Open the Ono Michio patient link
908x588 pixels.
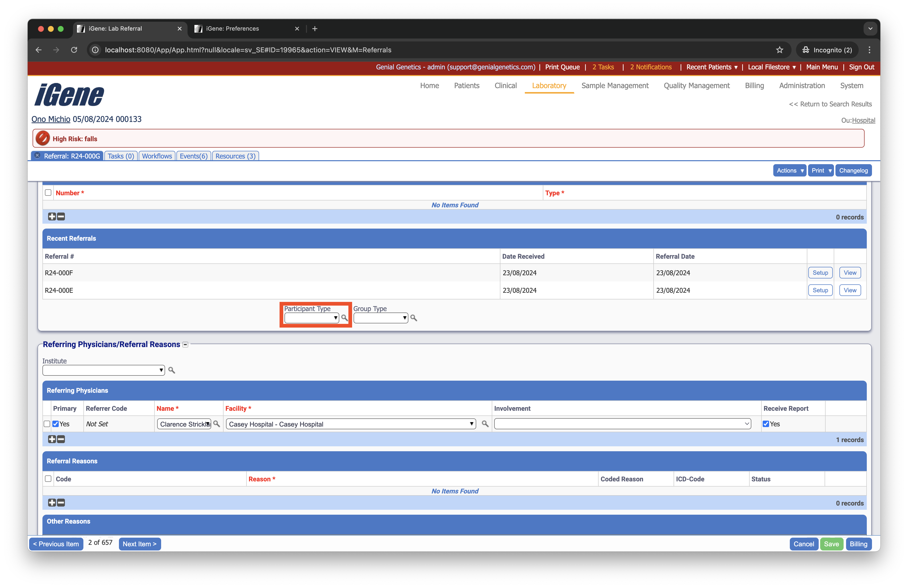tap(51, 119)
